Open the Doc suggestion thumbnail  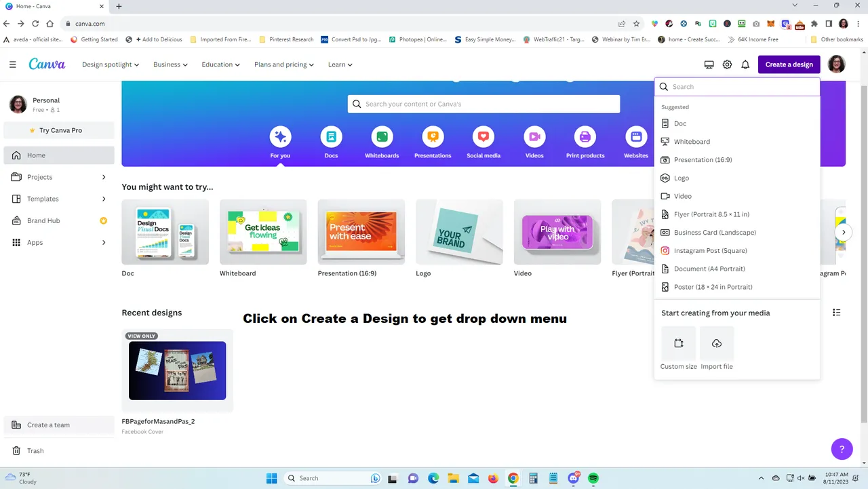(165, 232)
